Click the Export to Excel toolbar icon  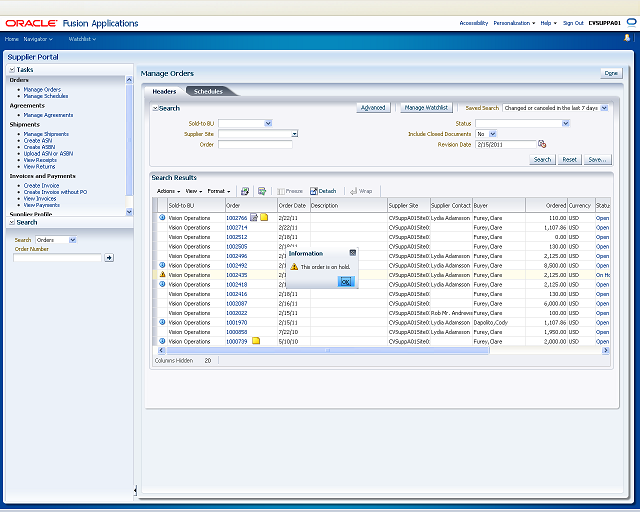[x=245, y=191]
